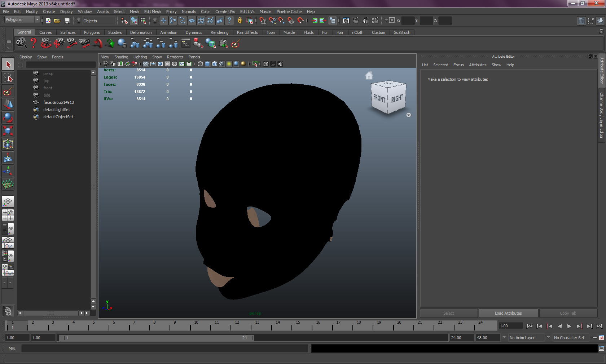Image resolution: width=606 pixels, height=364 pixels.
Task: Select the Soft Modification tool
Action: click(x=8, y=158)
